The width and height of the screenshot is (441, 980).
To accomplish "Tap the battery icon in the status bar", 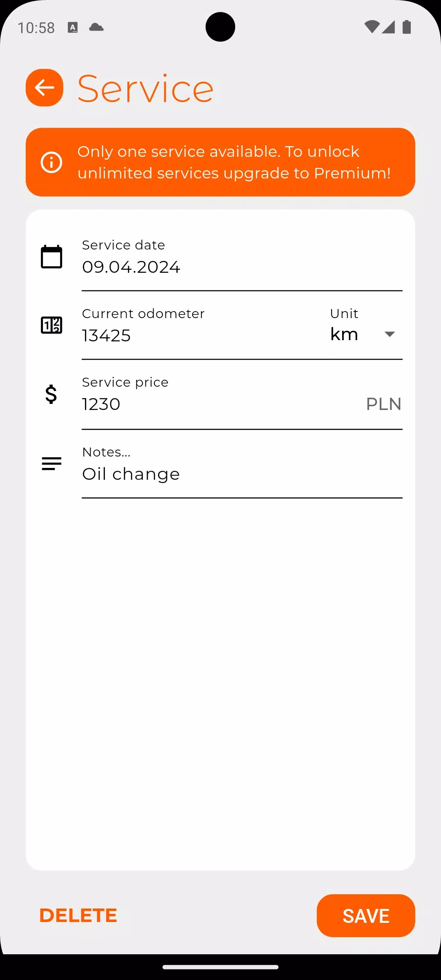I will [407, 27].
